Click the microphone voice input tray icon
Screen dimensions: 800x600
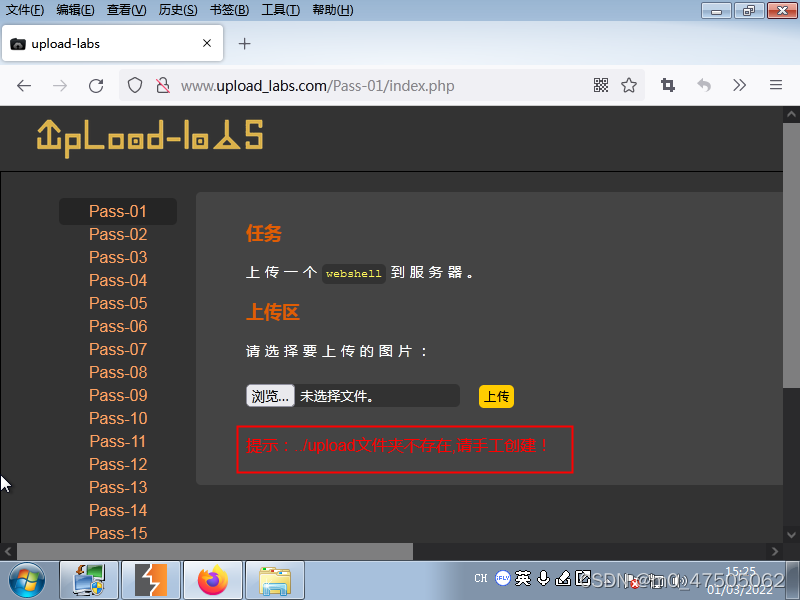543,577
